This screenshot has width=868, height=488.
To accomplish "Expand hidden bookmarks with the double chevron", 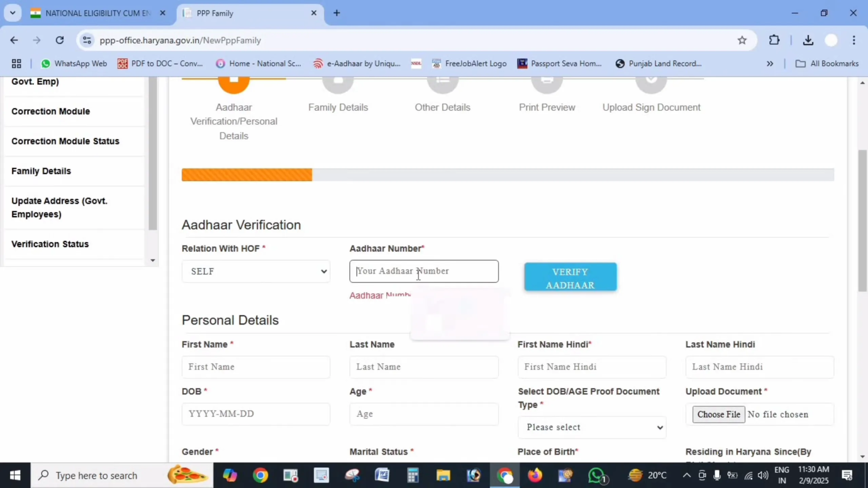I will click(x=769, y=64).
